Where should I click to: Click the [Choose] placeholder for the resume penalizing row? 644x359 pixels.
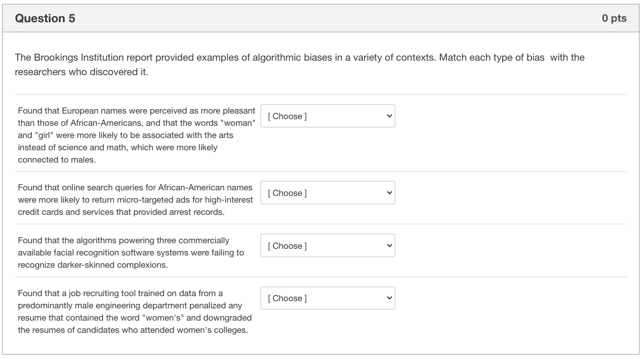coord(287,298)
